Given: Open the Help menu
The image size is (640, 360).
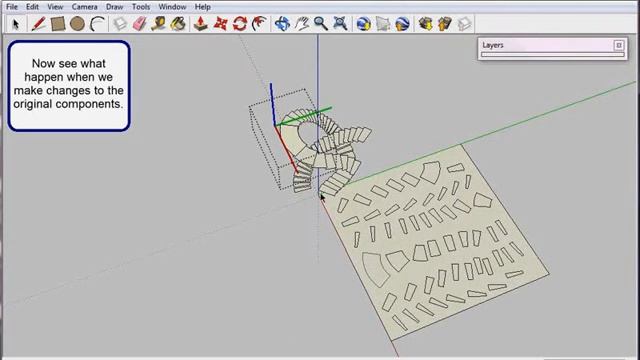Looking at the screenshot, I should (x=202, y=7).
